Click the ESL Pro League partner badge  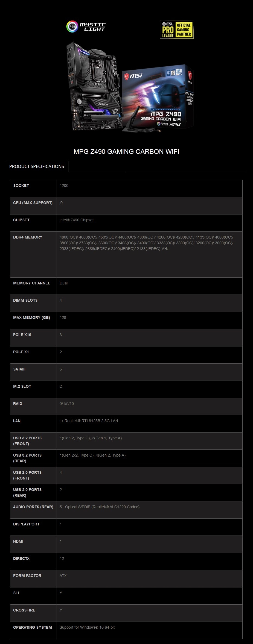tap(177, 30)
